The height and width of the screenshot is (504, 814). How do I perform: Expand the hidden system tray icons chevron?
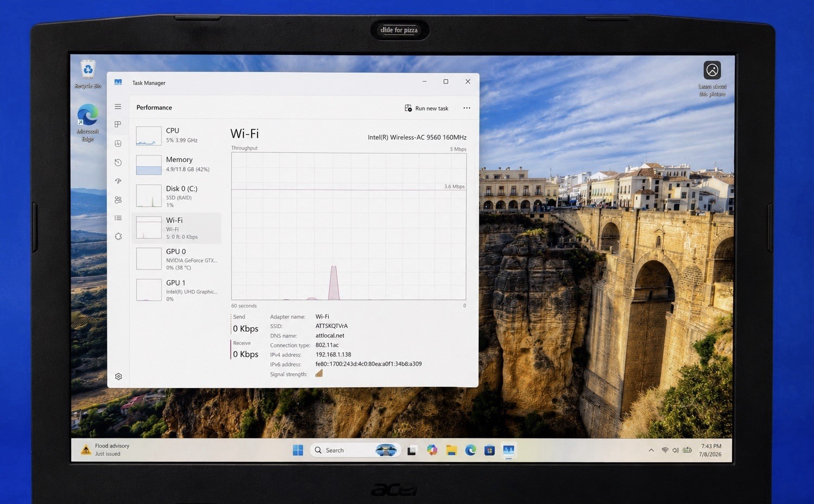(651, 450)
